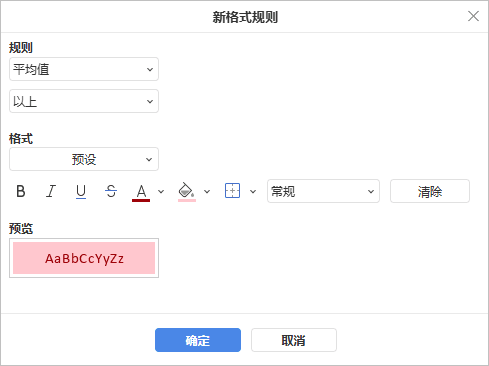The image size is (489, 366).
Task: Click the AaBbCcYyZz preview box
Action: pos(84,258)
